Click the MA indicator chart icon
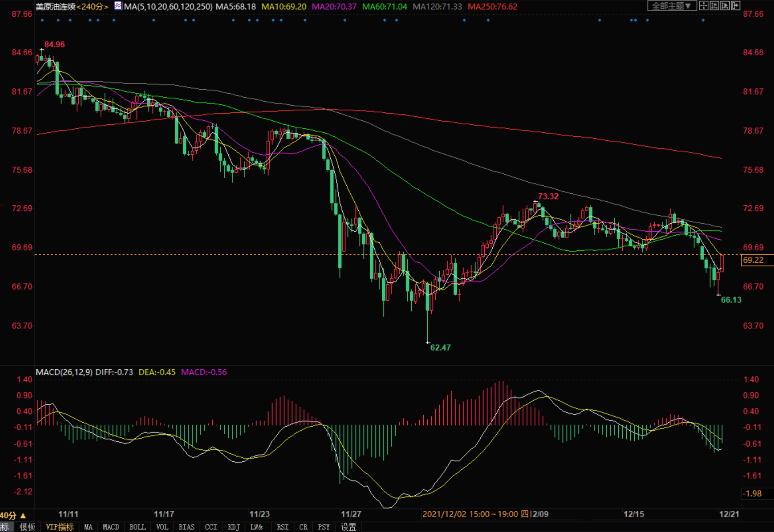Image resolution: width=774 pixels, height=532 pixels. tap(118, 6)
